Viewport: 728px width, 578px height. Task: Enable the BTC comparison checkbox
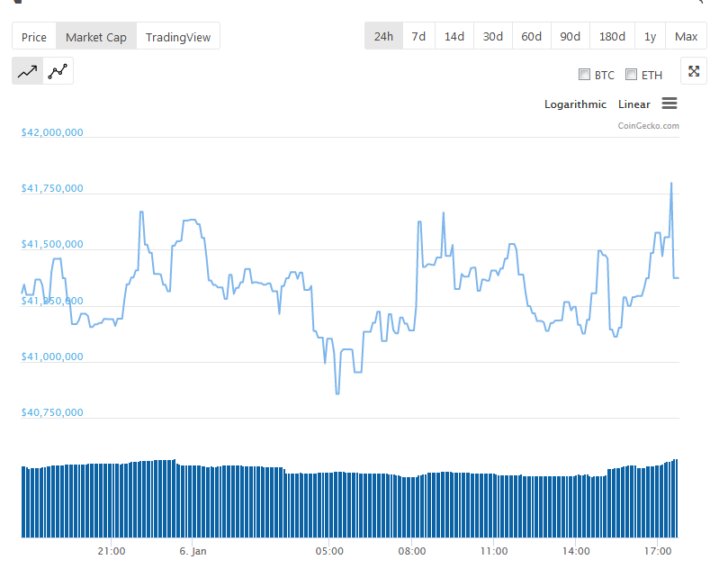pyautogui.click(x=584, y=75)
